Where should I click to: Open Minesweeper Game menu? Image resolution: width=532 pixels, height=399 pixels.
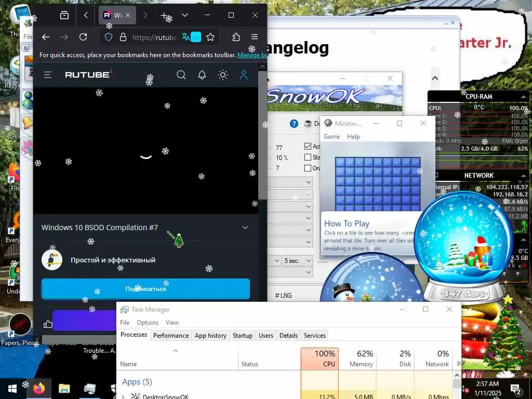pos(332,137)
